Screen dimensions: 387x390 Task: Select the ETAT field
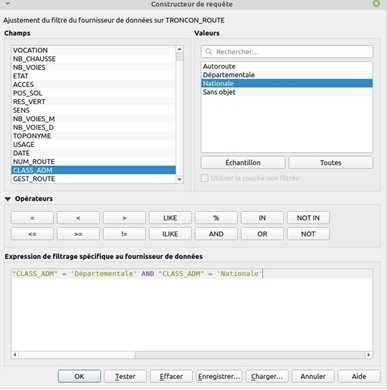pyautogui.click(x=93, y=76)
